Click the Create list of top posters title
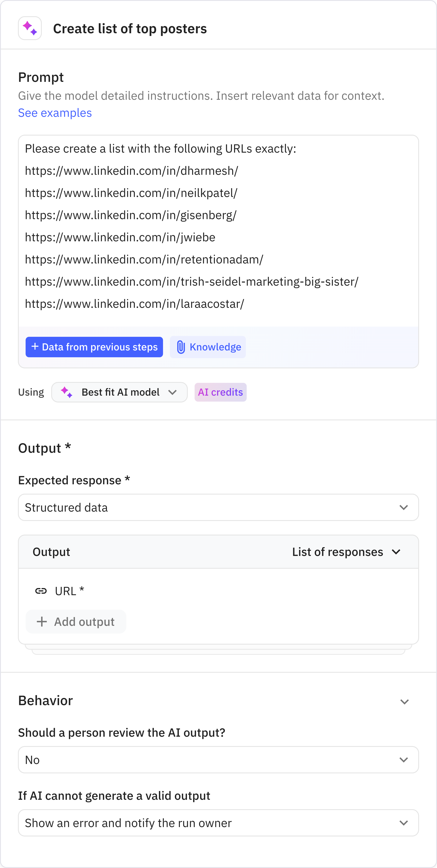Screen dimensions: 437x868 (x=130, y=29)
